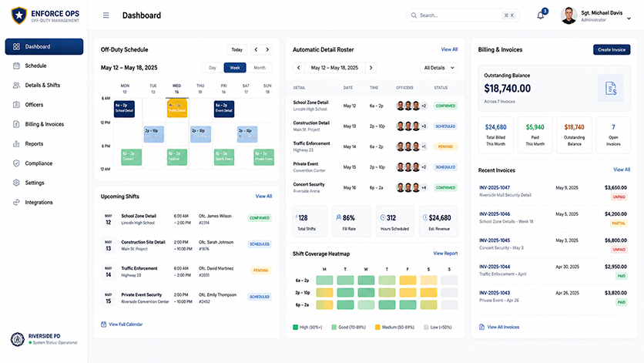This screenshot has width=644, height=363.
Task: Click the Enforce Ops shield logo
Action: [19, 15]
